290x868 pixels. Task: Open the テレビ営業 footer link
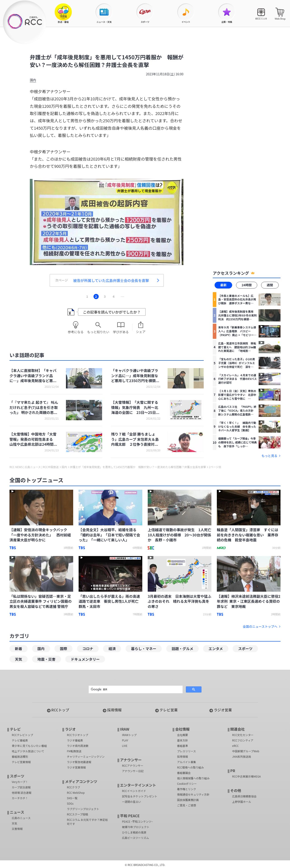[166, 710]
